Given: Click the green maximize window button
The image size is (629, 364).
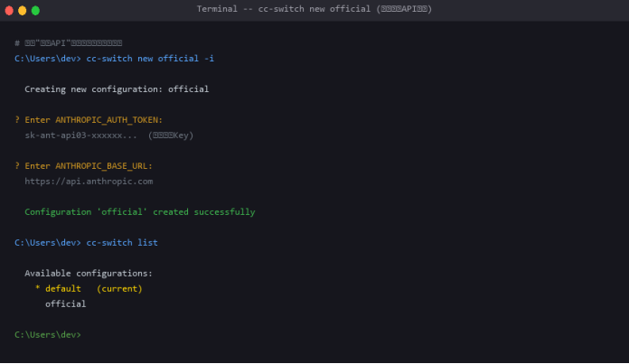Looking at the screenshot, I should pos(36,10).
